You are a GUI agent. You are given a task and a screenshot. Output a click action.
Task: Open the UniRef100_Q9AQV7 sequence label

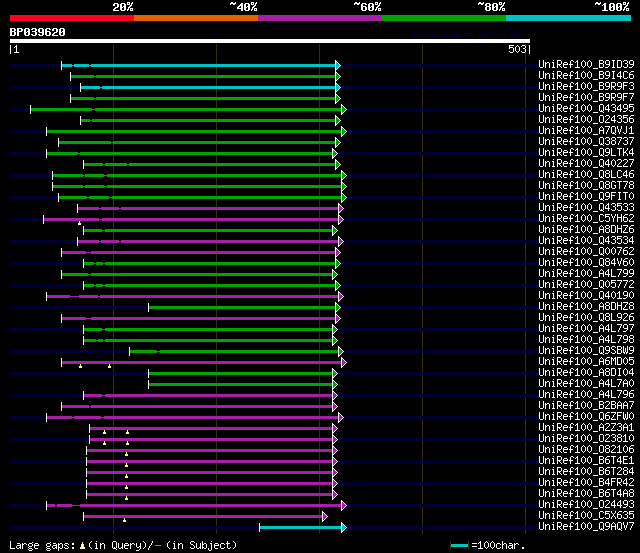coord(586,527)
